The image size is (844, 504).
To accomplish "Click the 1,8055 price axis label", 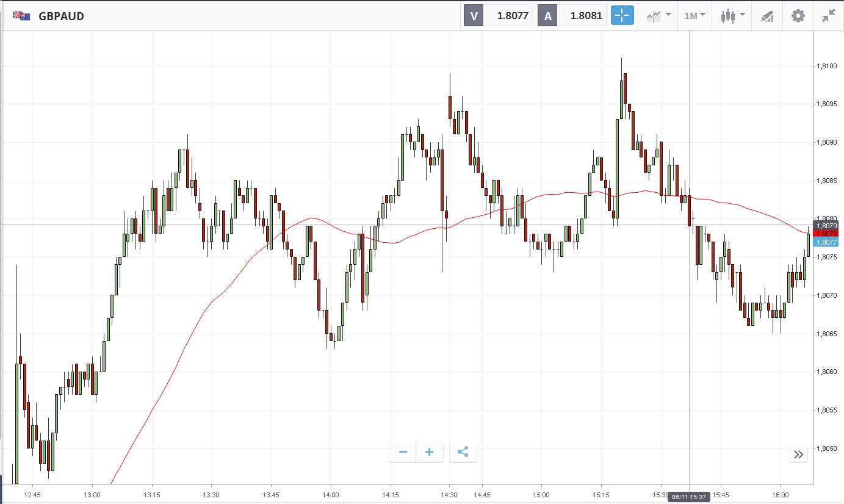I will click(827, 410).
